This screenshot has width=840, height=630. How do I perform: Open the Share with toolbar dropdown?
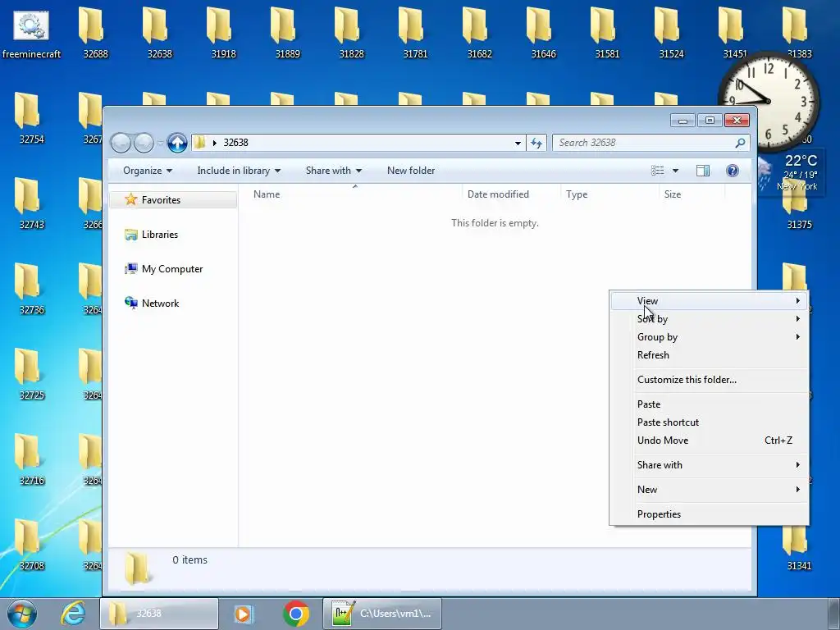tap(334, 171)
